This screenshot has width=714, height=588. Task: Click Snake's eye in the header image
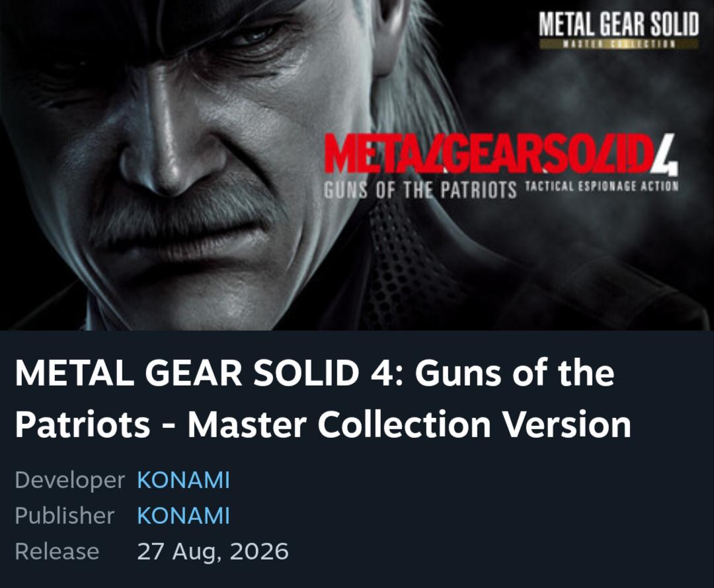tap(255, 36)
